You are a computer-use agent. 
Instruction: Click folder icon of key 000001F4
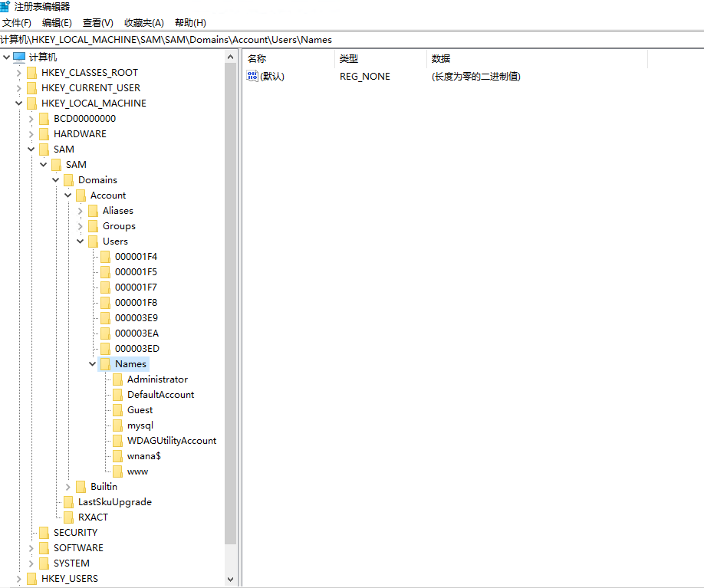[x=106, y=257]
